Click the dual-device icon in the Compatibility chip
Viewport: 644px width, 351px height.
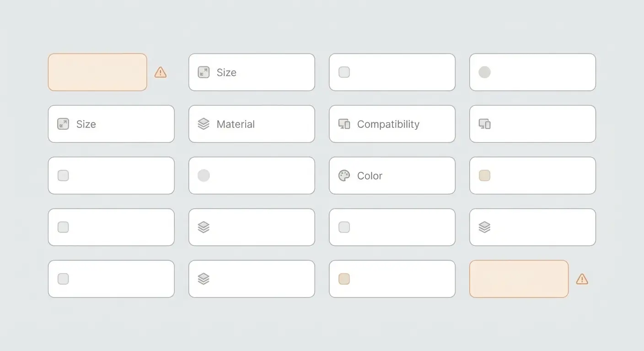coord(344,124)
